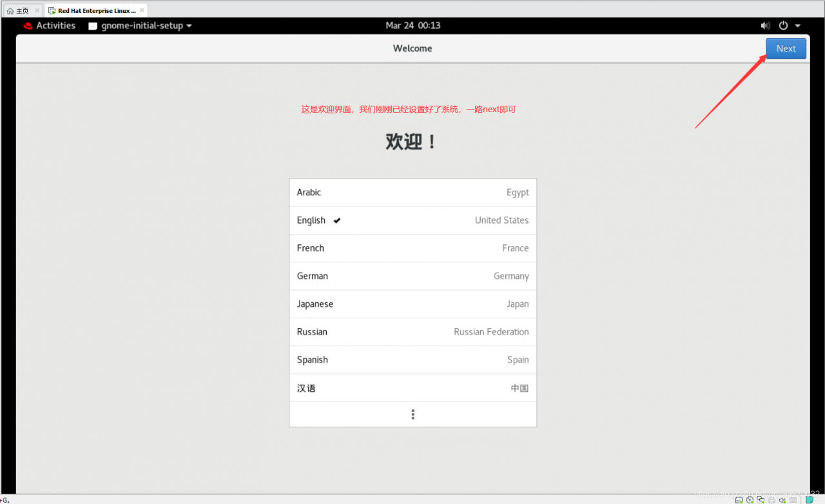
Task: Click the volume speaker icon in top bar
Action: tap(765, 26)
